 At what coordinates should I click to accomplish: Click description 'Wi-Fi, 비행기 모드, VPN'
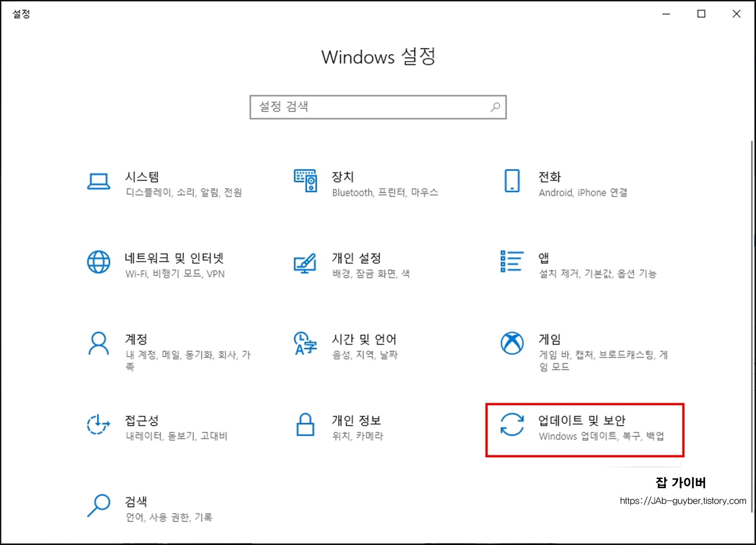click(175, 274)
